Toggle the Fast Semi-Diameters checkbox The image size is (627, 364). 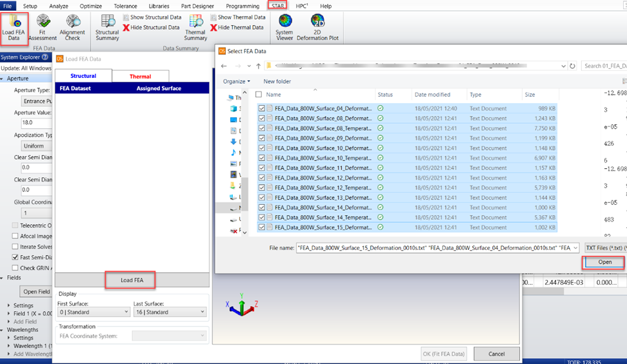[x=15, y=257]
